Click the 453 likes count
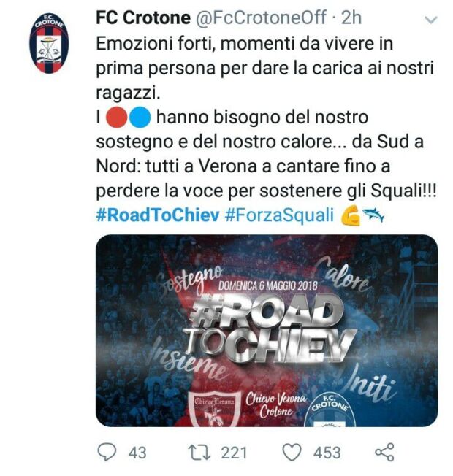Screen dimensions: 453x476 click(x=327, y=453)
